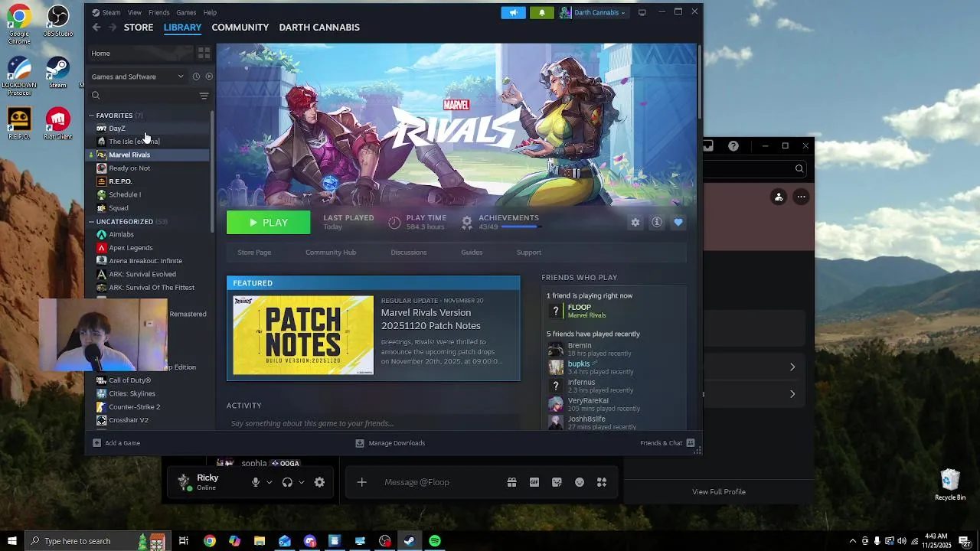
Task: Show hidden system tray icons
Action: click(x=853, y=541)
